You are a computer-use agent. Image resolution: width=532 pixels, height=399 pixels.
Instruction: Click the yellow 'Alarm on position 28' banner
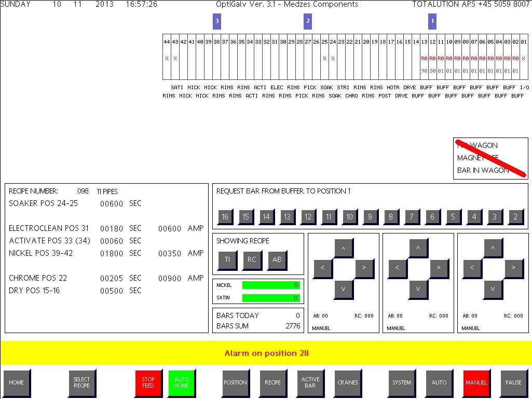(x=266, y=353)
